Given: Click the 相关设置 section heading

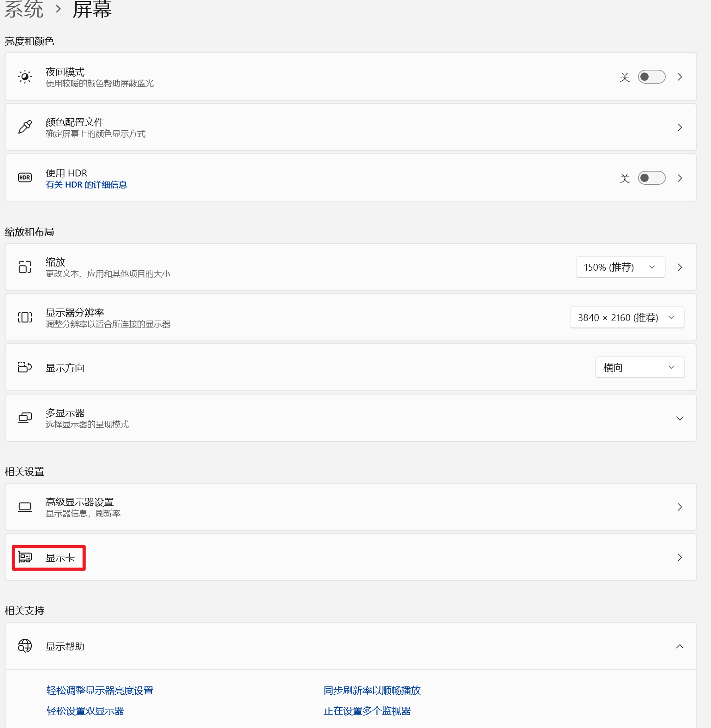Looking at the screenshot, I should click(24, 472).
